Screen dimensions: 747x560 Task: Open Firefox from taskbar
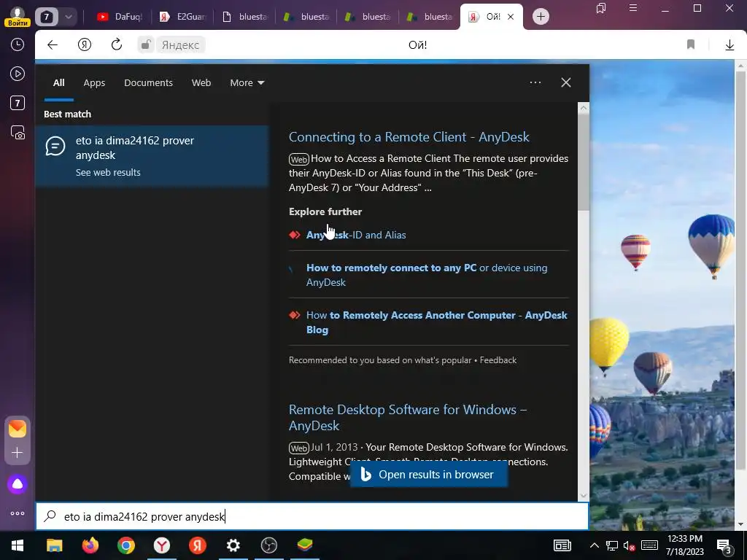(x=90, y=545)
